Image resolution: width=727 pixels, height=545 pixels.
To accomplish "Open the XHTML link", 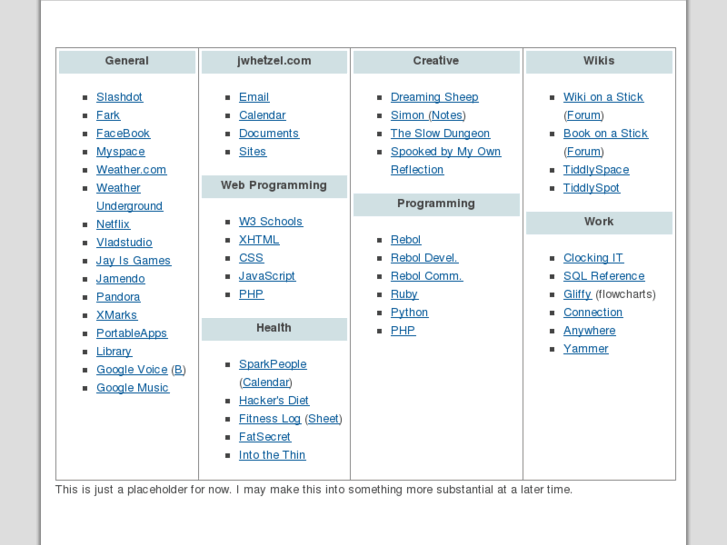I will (x=259, y=240).
